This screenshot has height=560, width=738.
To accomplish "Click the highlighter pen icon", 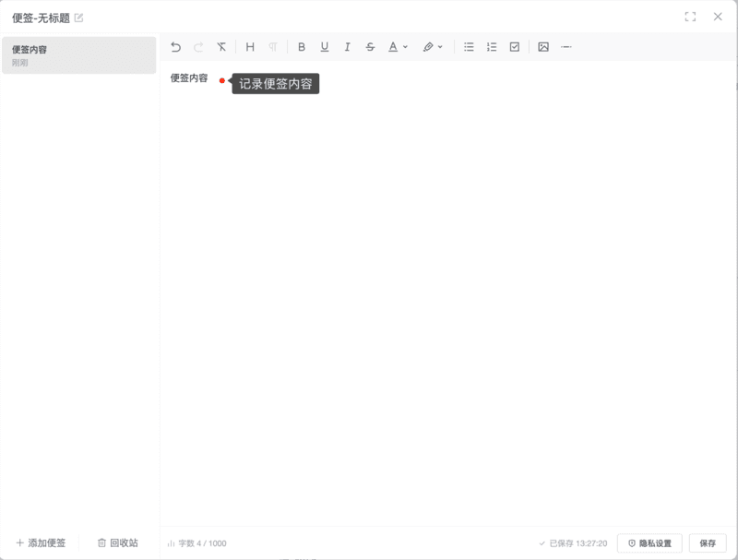I will pyautogui.click(x=428, y=46).
